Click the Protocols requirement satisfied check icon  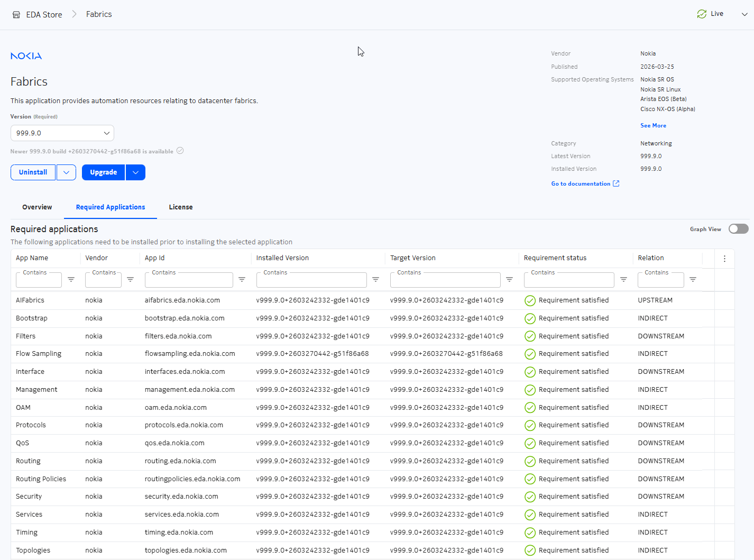[x=530, y=426]
